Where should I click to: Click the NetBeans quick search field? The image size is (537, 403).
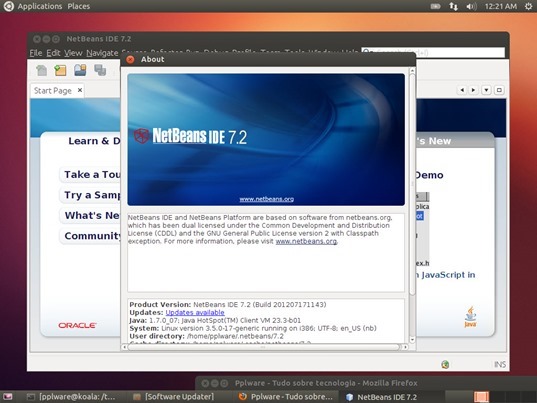click(433, 52)
